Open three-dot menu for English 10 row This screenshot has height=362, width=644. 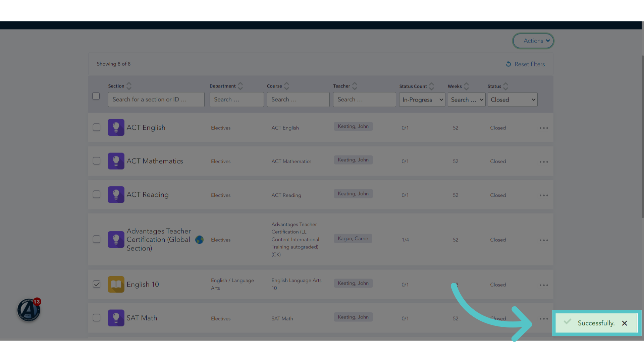coord(544,285)
